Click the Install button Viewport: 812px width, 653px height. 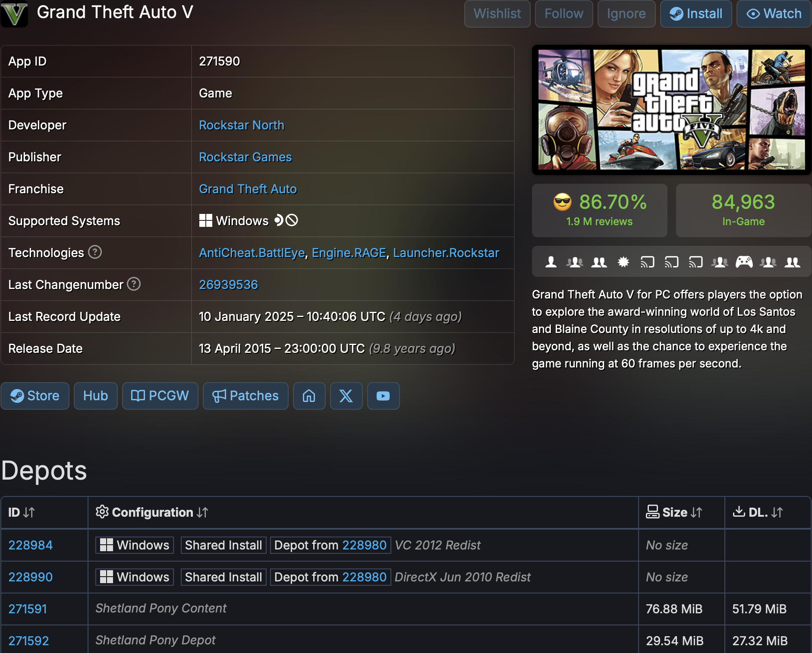point(696,14)
